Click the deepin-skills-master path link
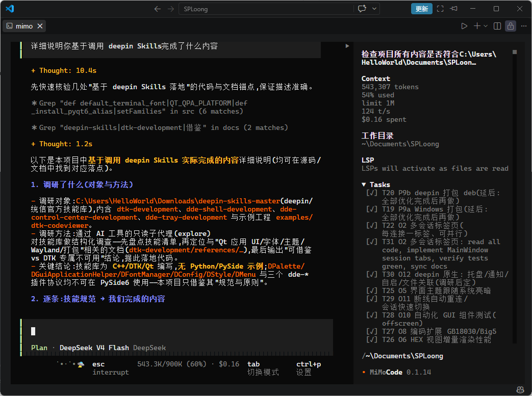Screen dimensions: 532x396 [x=178, y=201]
